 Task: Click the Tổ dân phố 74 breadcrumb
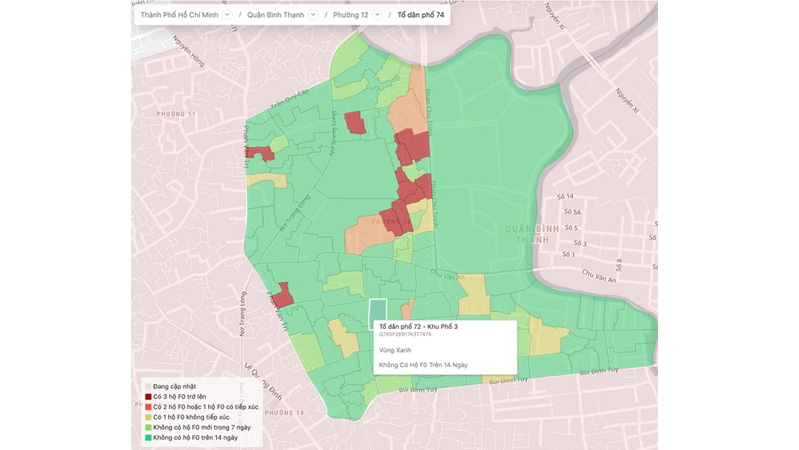coord(420,15)
